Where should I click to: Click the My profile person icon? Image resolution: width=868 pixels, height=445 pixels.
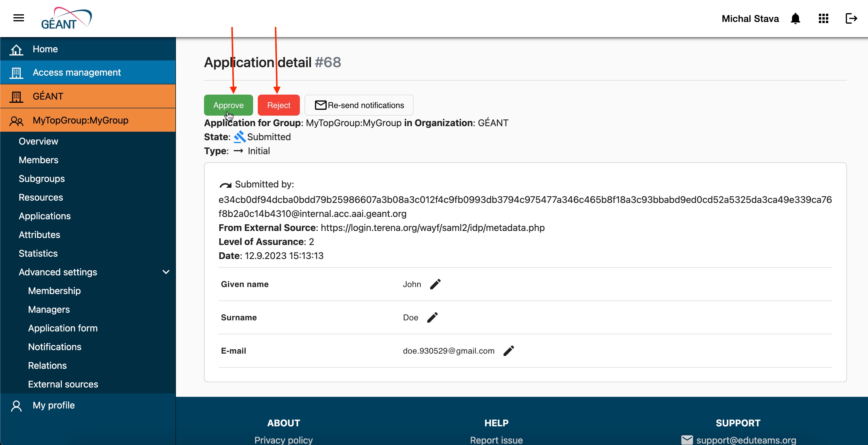[x=16, y=405]
